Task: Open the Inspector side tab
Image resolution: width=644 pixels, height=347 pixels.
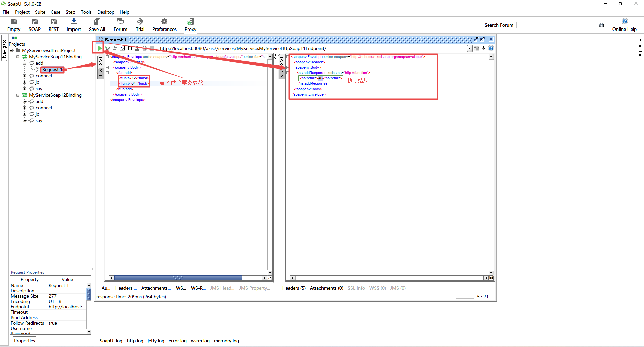Action: pos(640,47)
